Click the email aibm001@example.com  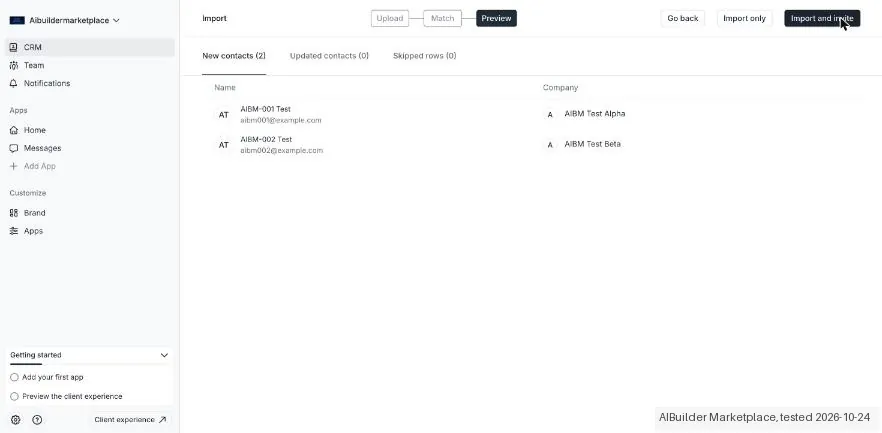click(x=281, y=120)
